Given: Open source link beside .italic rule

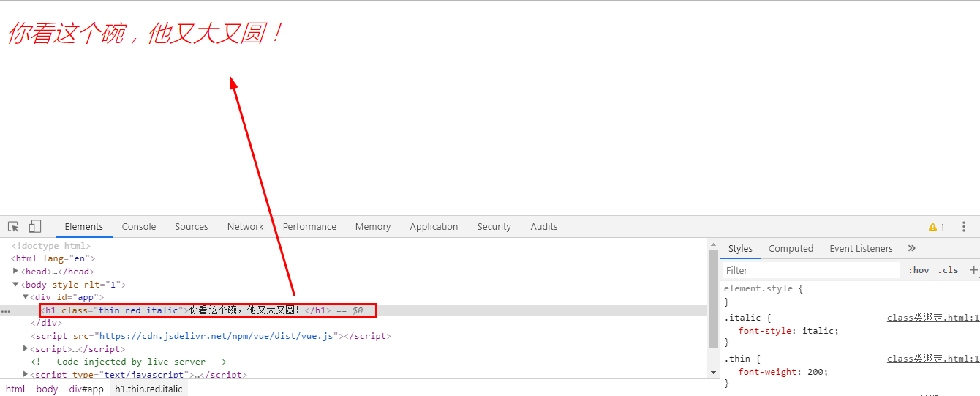Looking at the screenshot, I should (932, 318).
